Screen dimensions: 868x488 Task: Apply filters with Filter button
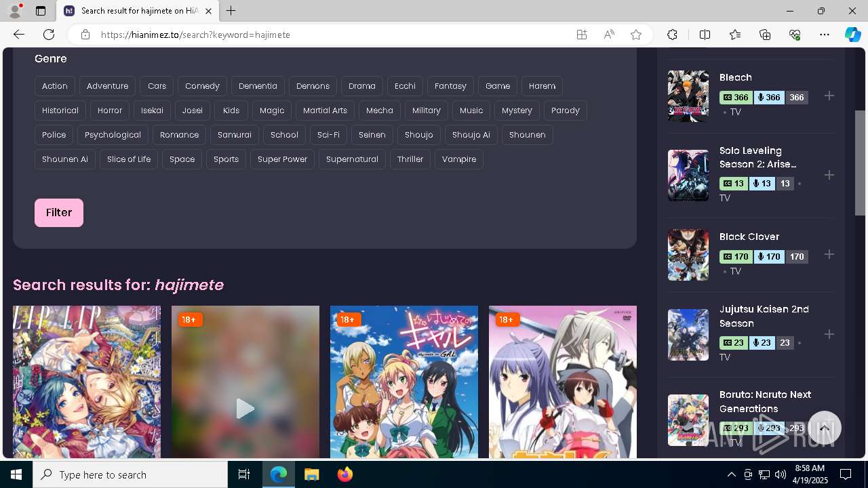click(x=59, y=213)
